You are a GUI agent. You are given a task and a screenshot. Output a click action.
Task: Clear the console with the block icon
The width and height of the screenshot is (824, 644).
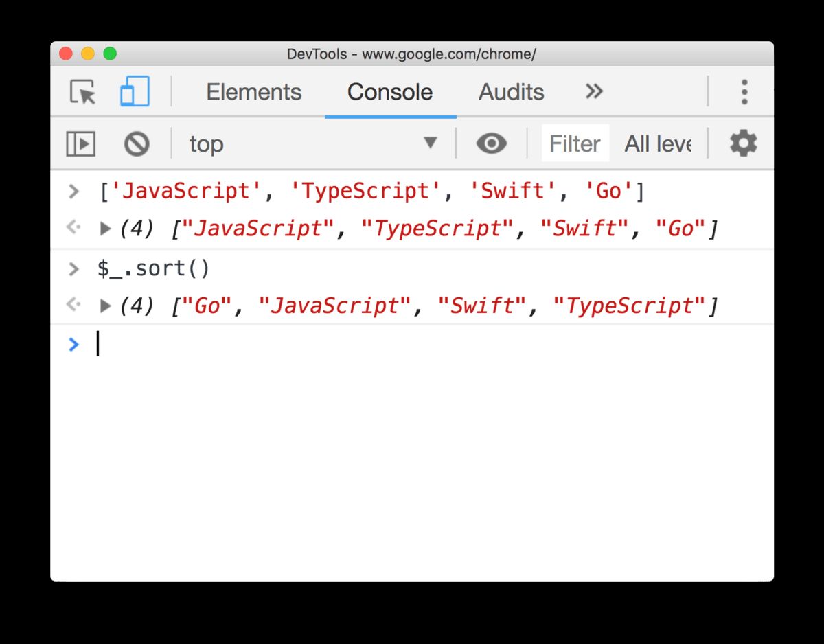coord(137,144)
